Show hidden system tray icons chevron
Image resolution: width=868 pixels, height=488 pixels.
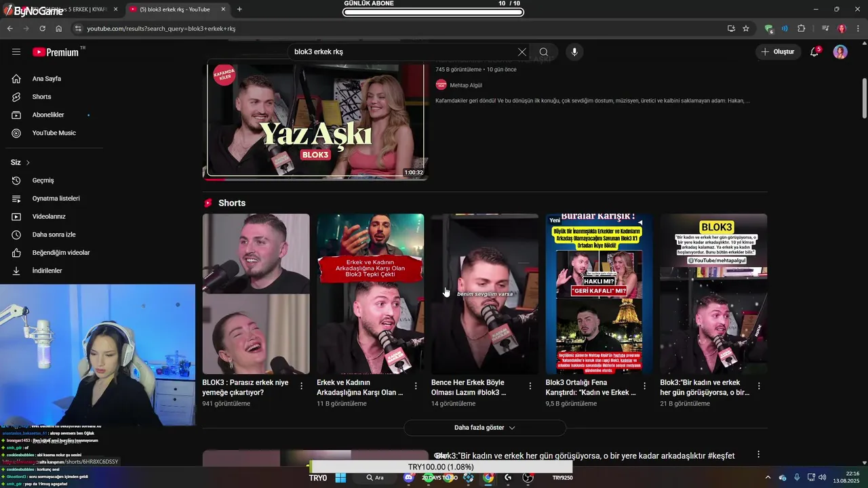768,478
